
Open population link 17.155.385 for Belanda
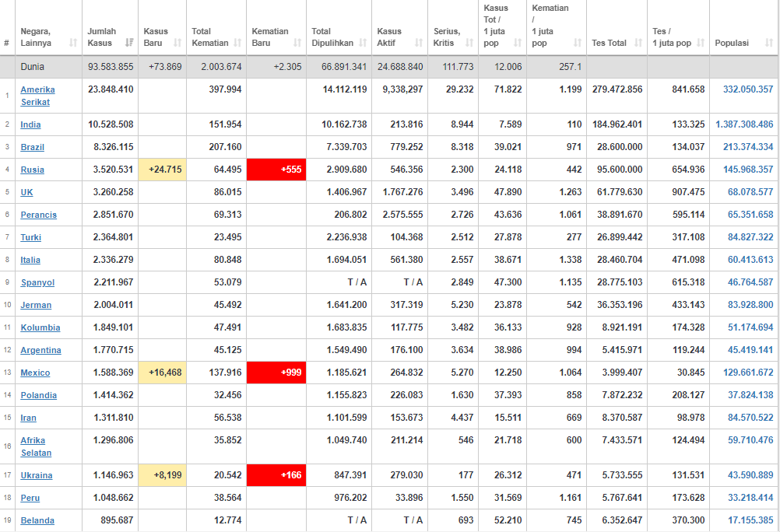[750, 520]
